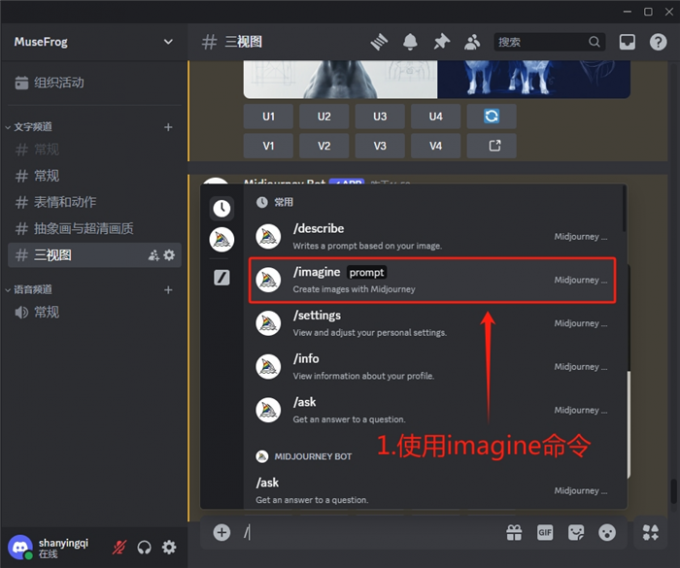Choose the /imagine command
Screen dimensions: 680x568
pyautogui.click(x=432, y=280)
